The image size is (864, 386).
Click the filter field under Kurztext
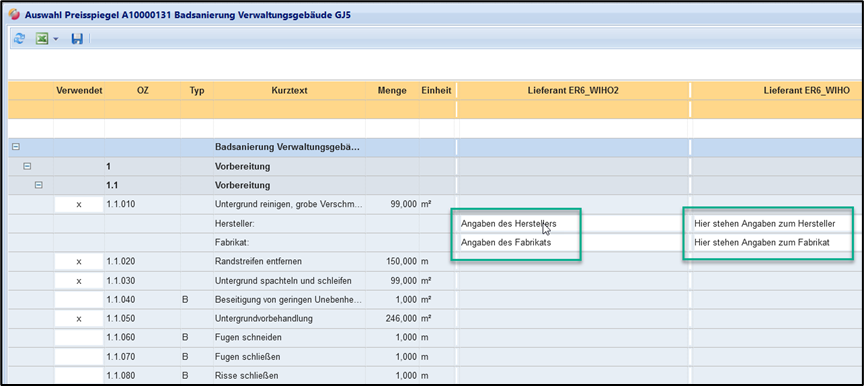coord(289,128)
